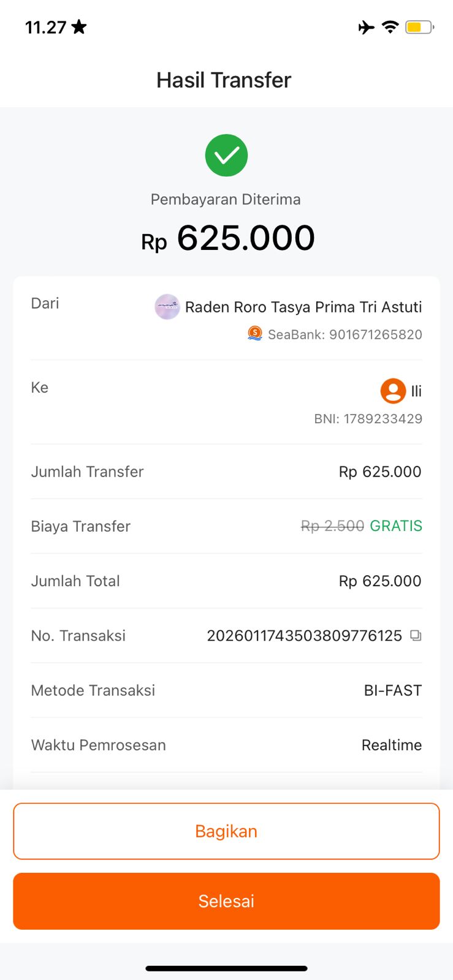The width and height of the screenshot is (453, 980).
Task: Tap the transaction number 20260117435038097​76125
Action: tap(304, 636)
